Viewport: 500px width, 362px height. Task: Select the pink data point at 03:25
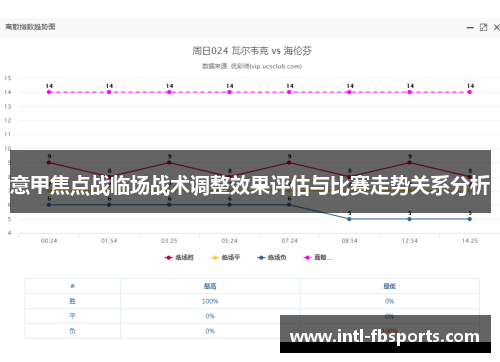(x=169, y=92)
